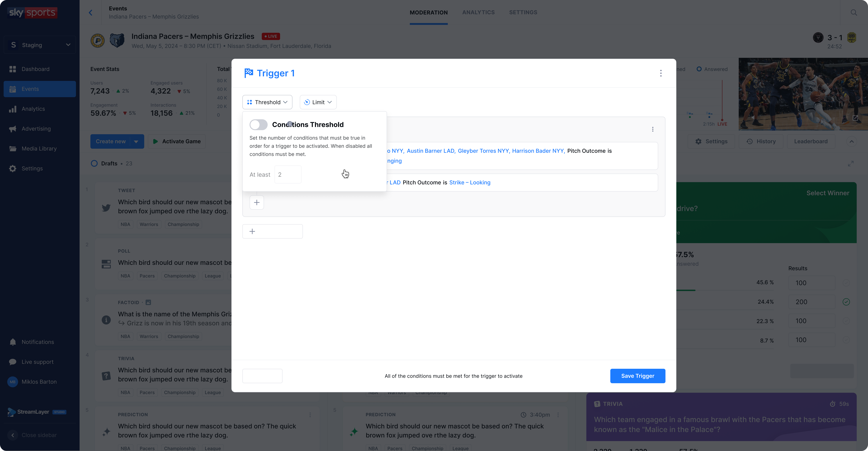The width and height of the screenshot is (868, 451).
Task: Click the info icon beside Conditions Threshold
Action: [290, 124]
